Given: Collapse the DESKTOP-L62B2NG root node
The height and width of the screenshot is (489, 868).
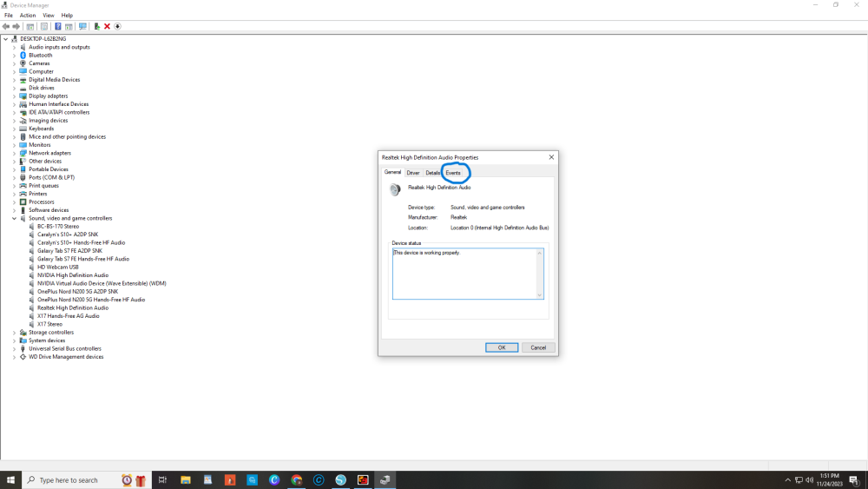Looking at the screenshot, I should coord(5,39).
